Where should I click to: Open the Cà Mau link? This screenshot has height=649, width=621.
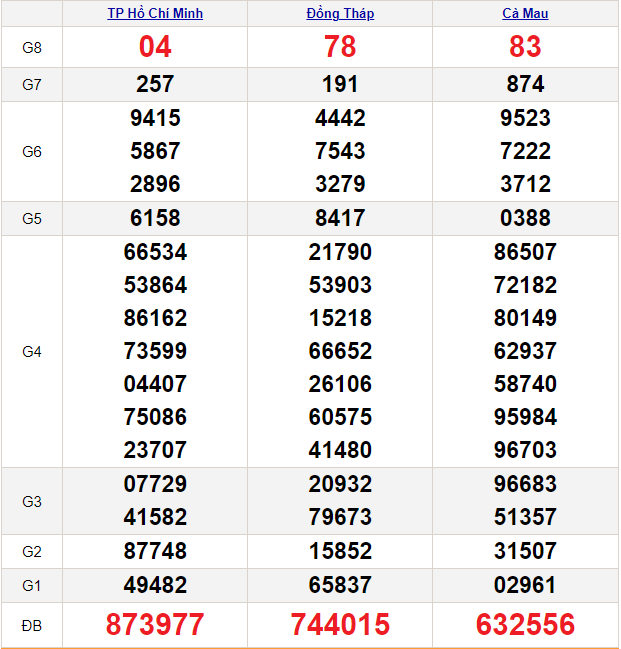click(x=525, y=13)
